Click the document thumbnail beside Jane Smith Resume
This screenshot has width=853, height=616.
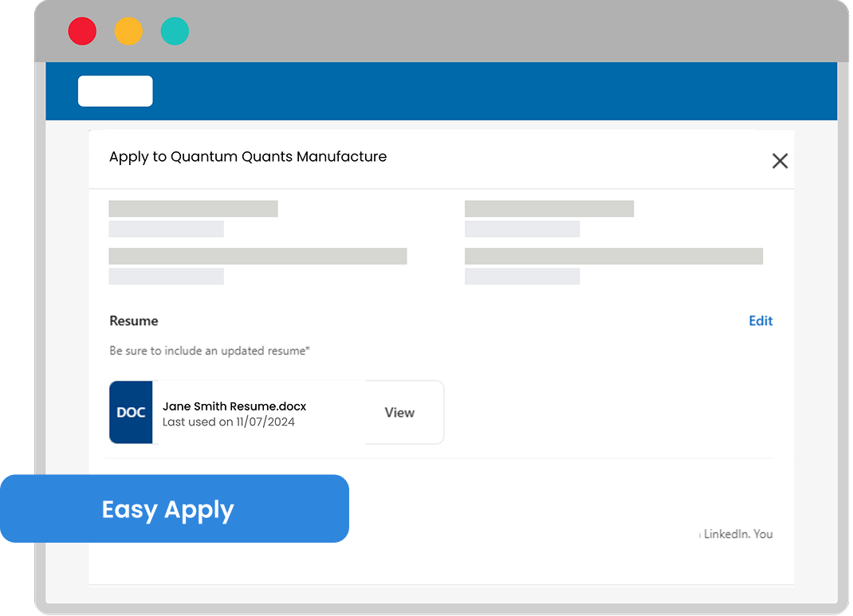131,412
